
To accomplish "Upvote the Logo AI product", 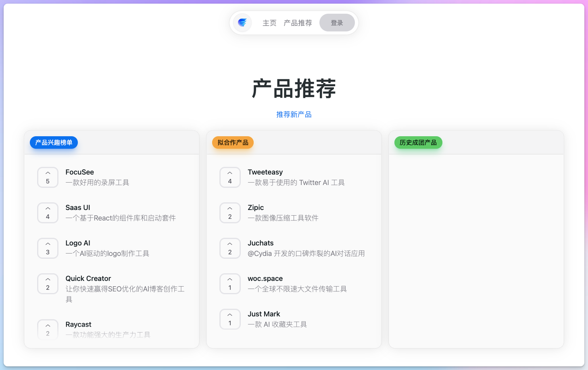I will tap(48, 248).
